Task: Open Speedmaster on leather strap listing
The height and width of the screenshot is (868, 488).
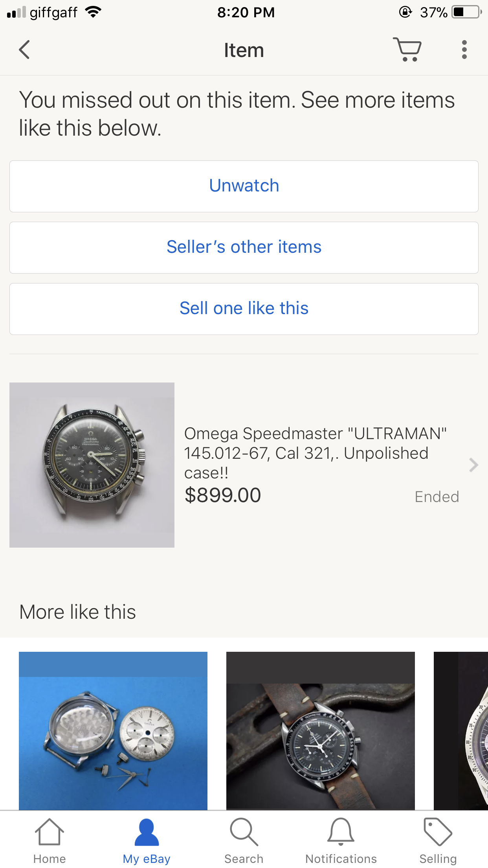Action: 320,730
